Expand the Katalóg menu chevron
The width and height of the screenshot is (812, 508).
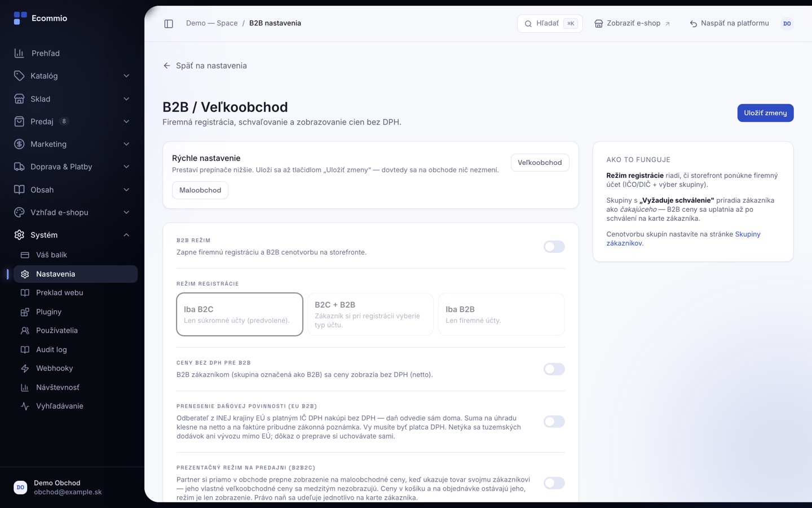pyautogui.click(x=126, y=76)
